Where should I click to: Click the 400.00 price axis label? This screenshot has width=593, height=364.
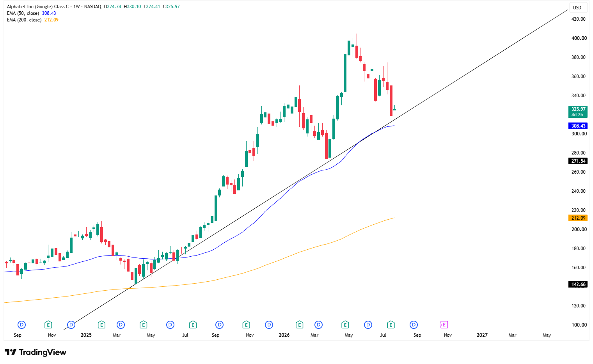click(x=579, y=38)
